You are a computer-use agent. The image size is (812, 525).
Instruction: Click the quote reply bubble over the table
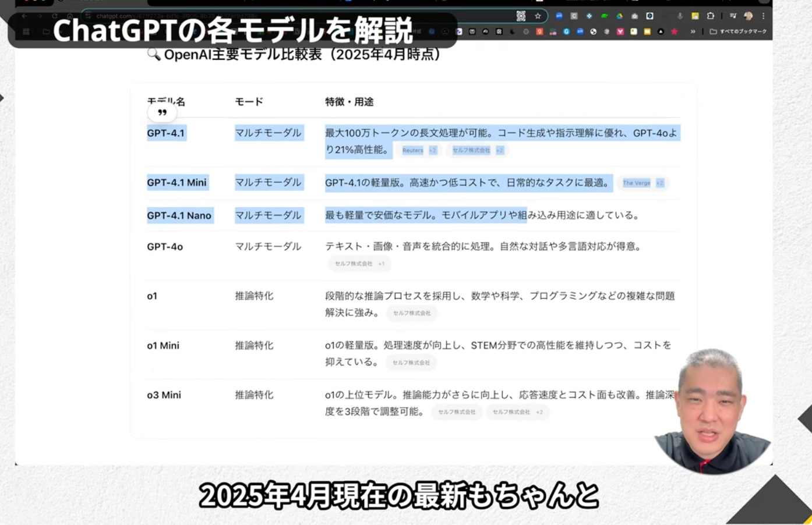pos(162,112)
